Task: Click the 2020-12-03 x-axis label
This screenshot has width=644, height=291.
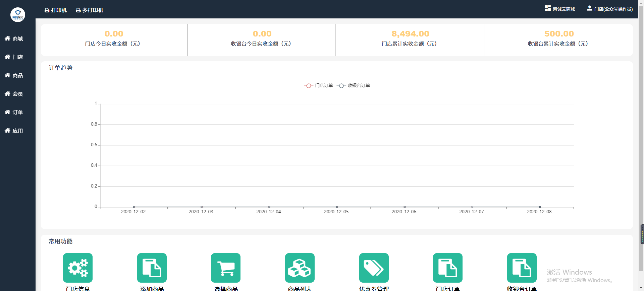Action: pyautogui.click(x=201, y=212)
